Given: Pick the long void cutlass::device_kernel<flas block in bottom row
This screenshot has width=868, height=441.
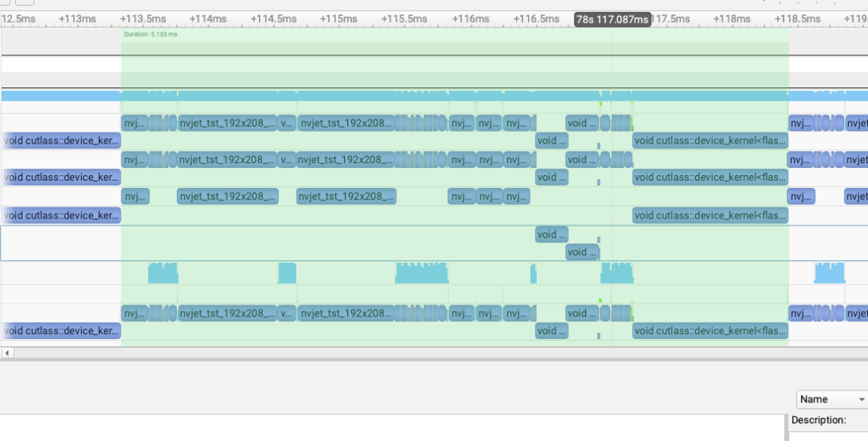Looking at the screenshot, I should coord(710,331).
